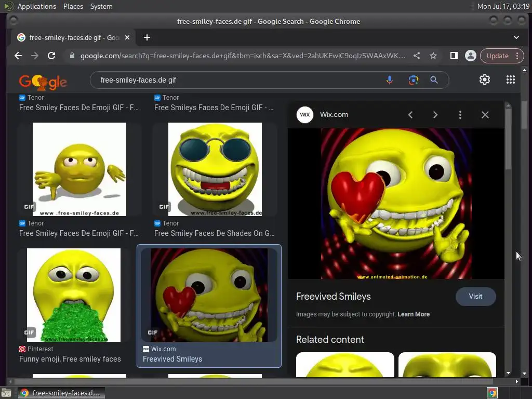Select sunglasses smiley GIF thumbnail
This screenshot has height=399, width=532.
tap(215, 169)
